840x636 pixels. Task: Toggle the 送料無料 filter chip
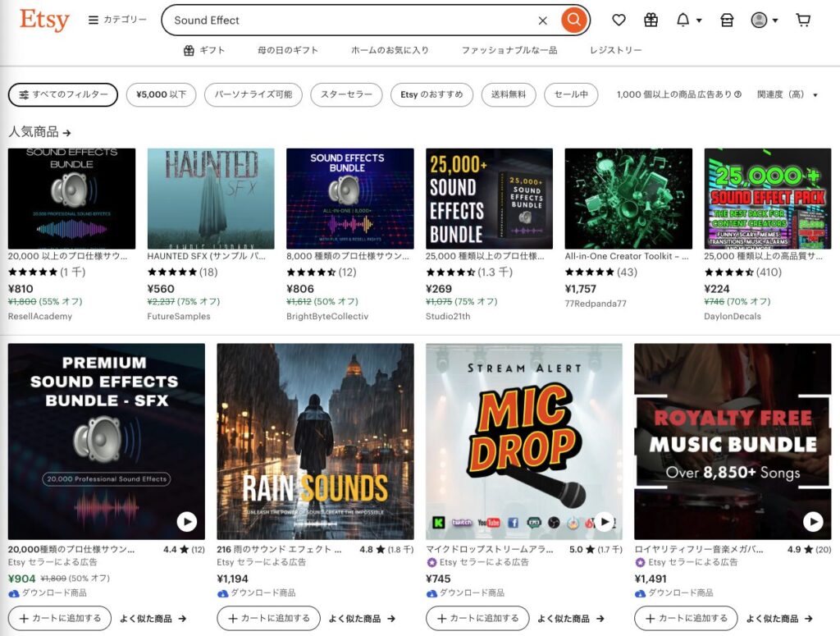[509, 95]
